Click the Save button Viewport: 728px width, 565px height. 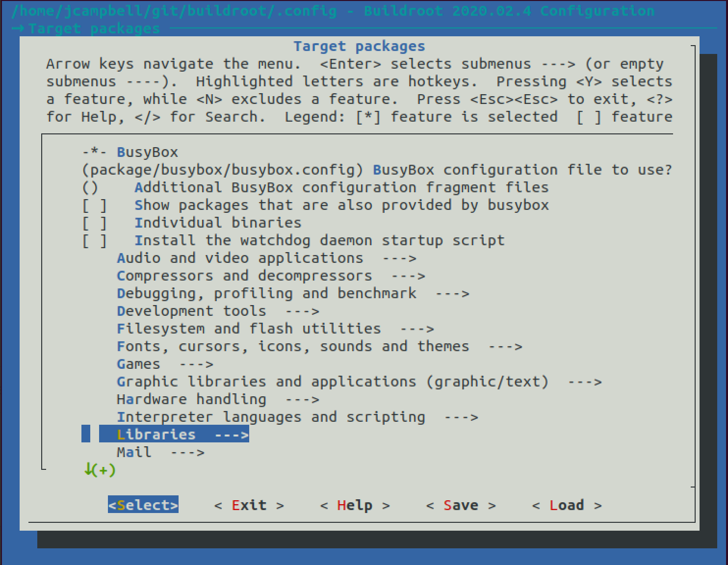click(461, 505)
